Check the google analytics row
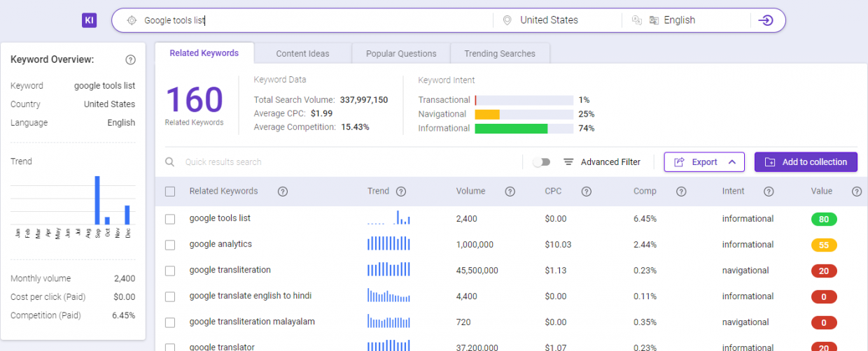Viewport: 868px width, 351px height. [170, 245]
